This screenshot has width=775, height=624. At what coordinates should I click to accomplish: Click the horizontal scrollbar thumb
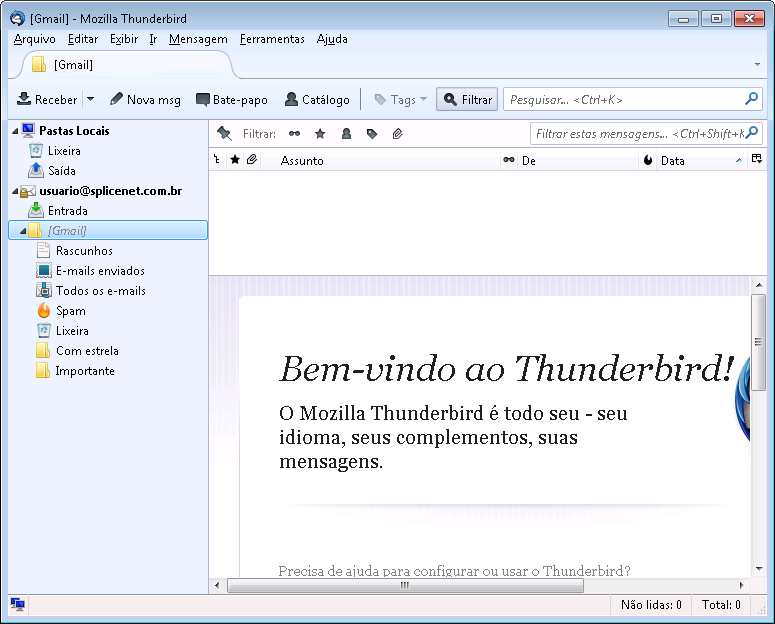coord(405,585)
